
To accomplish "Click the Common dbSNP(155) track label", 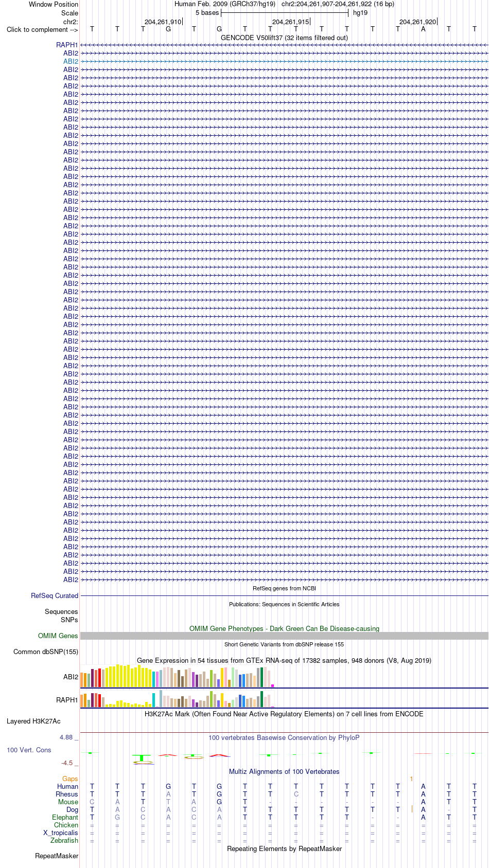I will tap(46, 652).
